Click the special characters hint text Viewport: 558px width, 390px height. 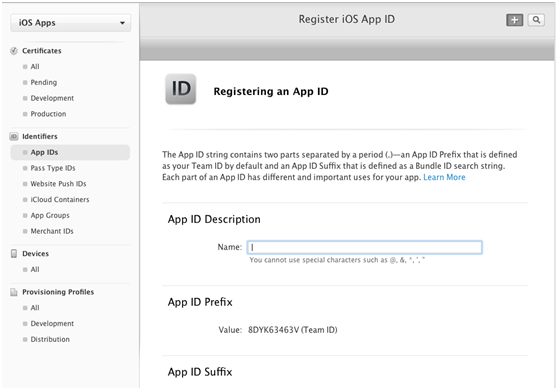337,260
